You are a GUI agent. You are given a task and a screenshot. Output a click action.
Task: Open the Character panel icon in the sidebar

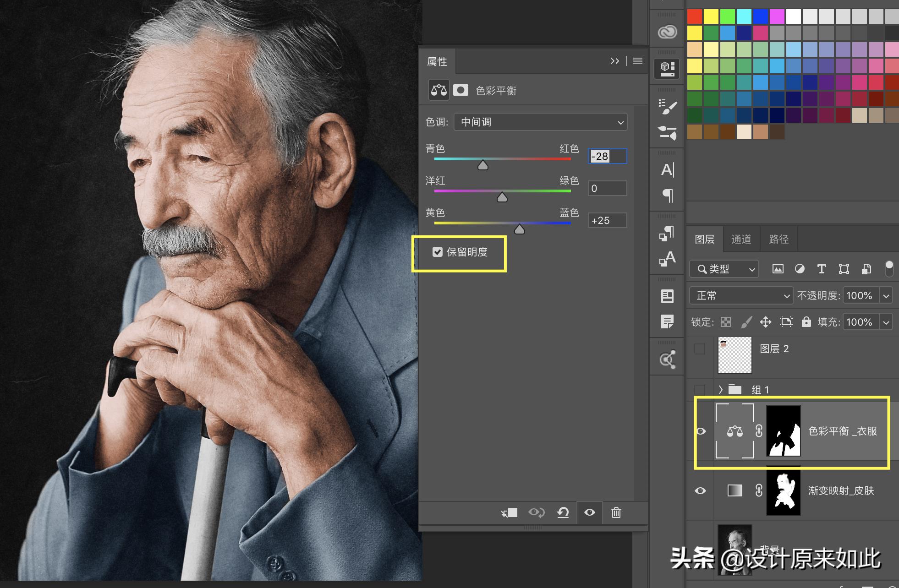667,169
